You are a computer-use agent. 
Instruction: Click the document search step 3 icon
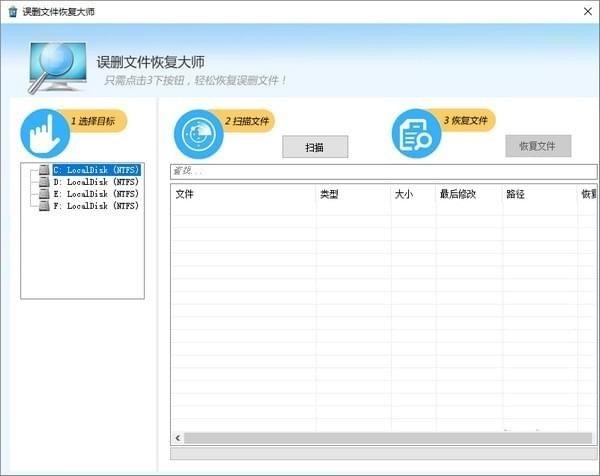[x=416, y=134]
